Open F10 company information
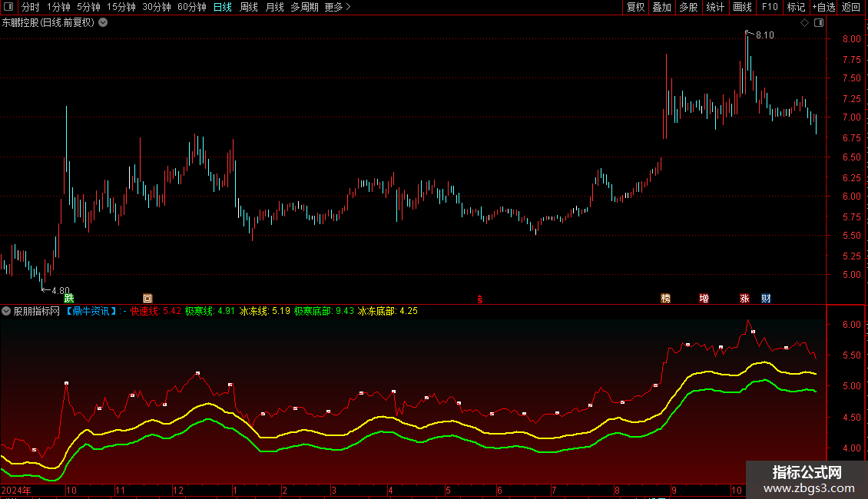Screen dimensions: 868x499 pos(770,7)
